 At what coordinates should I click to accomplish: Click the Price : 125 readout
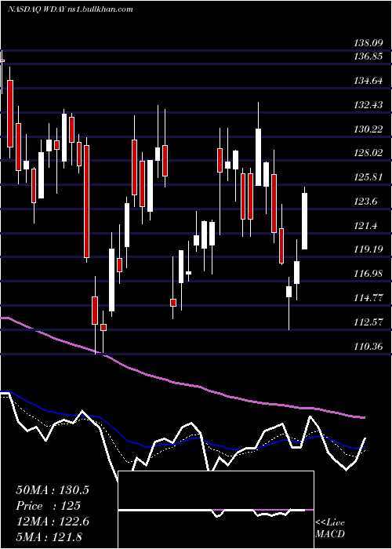[x=49, y=506]
